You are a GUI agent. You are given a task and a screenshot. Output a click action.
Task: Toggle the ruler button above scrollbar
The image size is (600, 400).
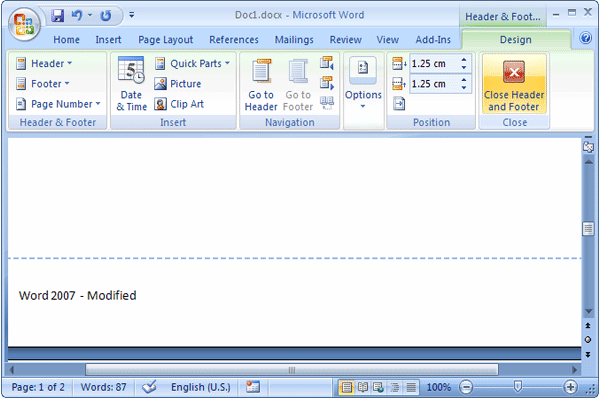click(x=588, y=147)
